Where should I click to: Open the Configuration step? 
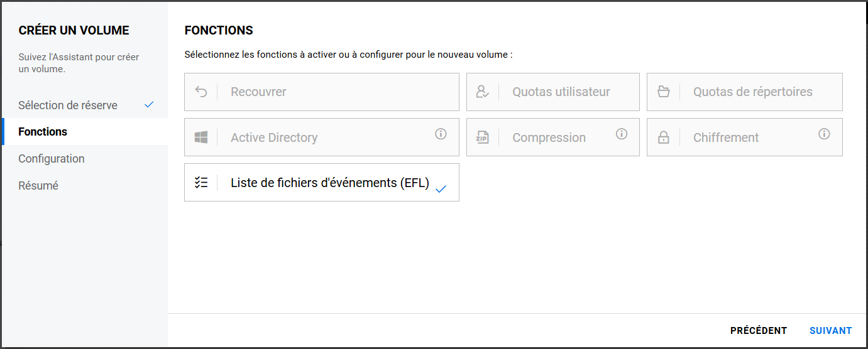52,159
